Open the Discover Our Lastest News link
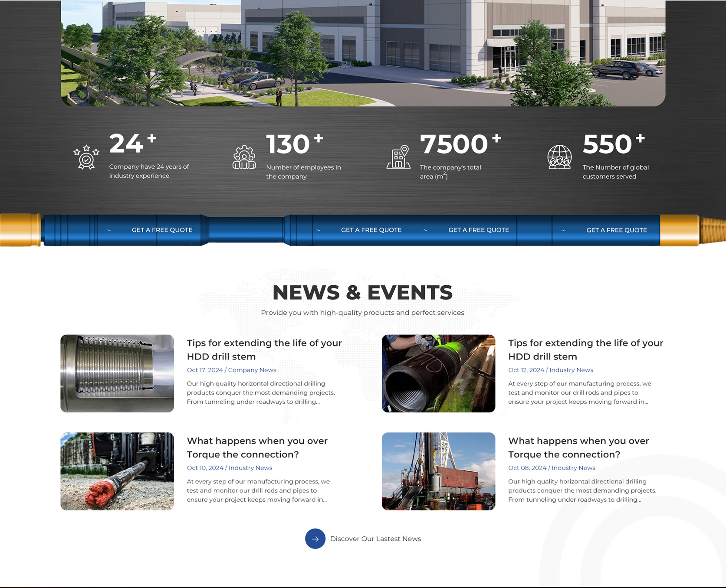 click(x=375, y=539)
